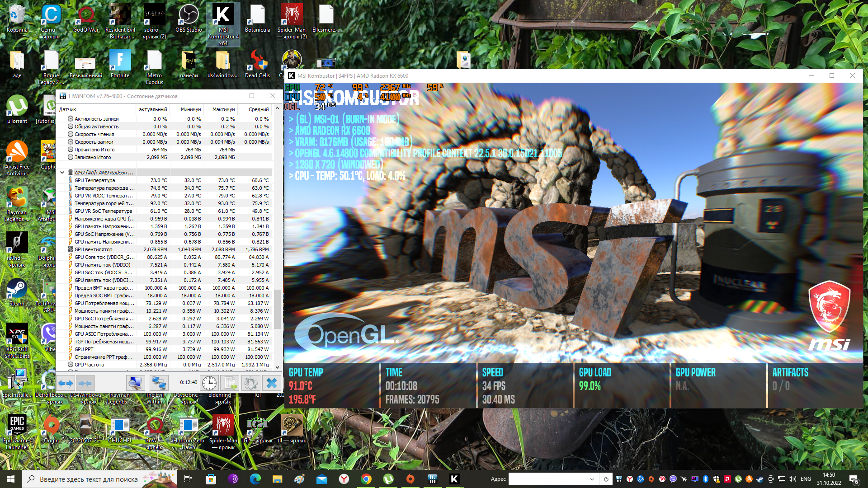The height and width of the screenshot is (488, 868).
Task: Open GodOfWar desktop shortcut
Action: coord(86,19)
